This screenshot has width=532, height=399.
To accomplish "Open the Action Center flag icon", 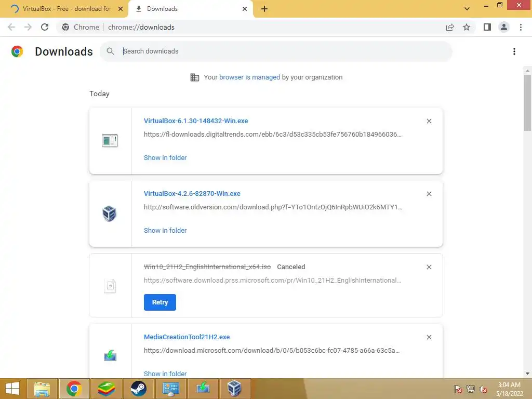I will [x=458, y=389].
